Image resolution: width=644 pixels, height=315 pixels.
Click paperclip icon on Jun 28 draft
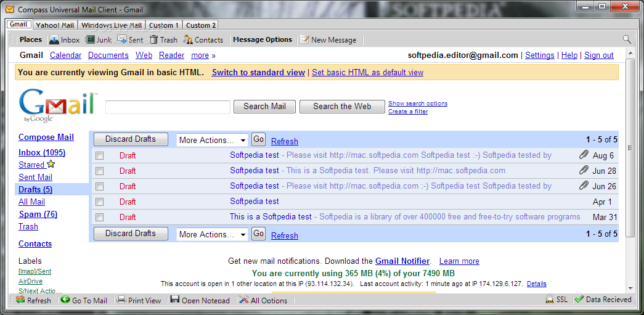[x=584, y=170]
